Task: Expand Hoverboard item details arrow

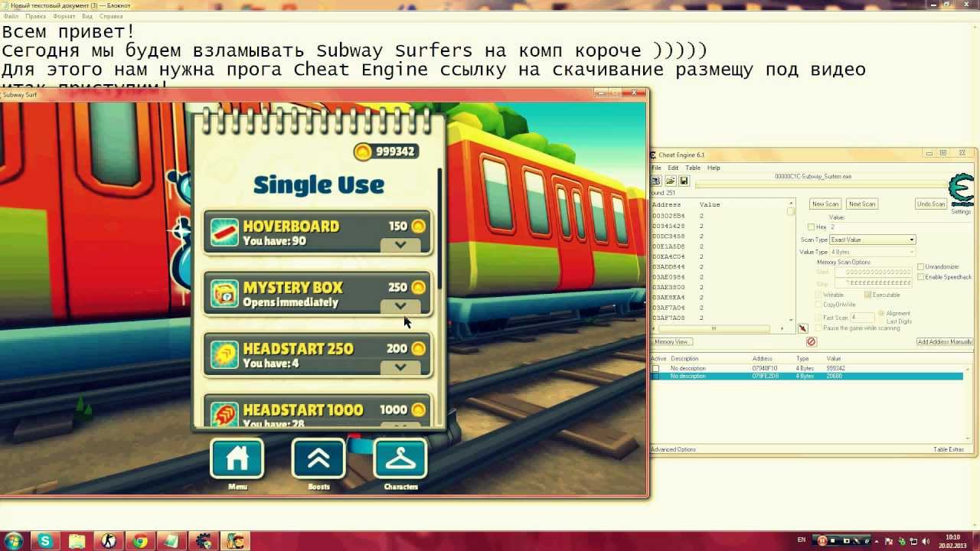Action: [x=400, y=245]
